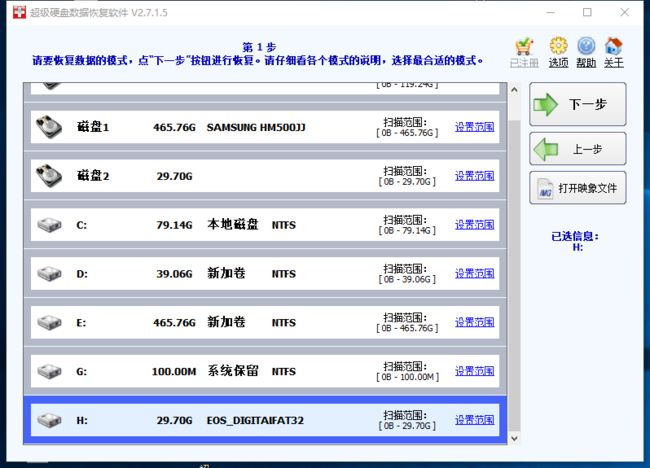Open the 选项 options gear icon

(558, 46)
